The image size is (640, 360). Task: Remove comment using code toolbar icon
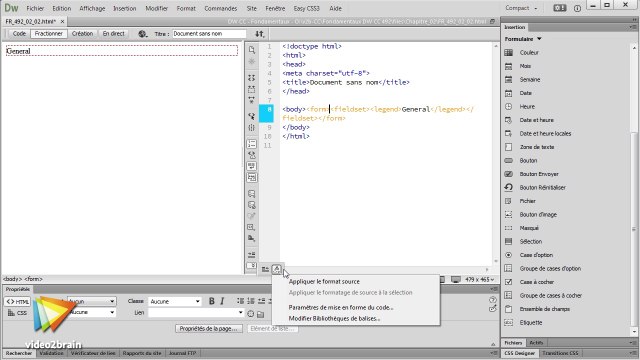coord(251,205)
